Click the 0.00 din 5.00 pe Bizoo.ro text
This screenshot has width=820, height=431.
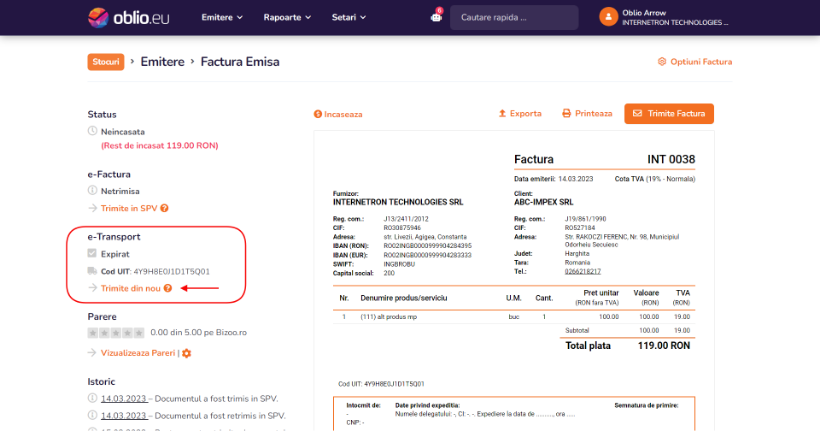[199, 332]
